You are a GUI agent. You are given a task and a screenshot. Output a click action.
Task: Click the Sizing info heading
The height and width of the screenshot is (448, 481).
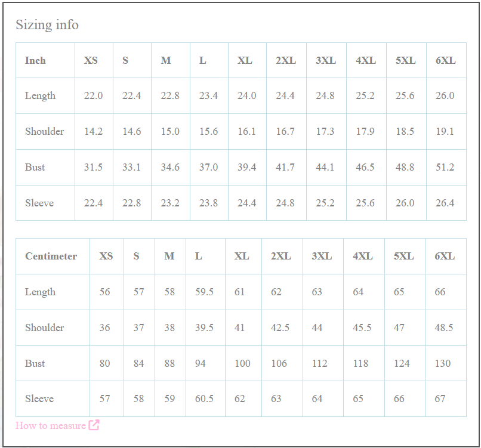point(47,25)
